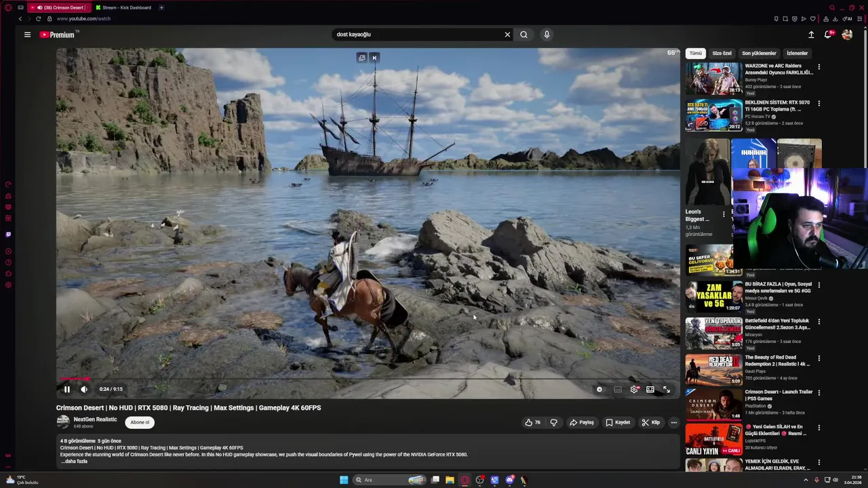
Task: Open options for Leon's Biggest short
Action: pos(724,214)
